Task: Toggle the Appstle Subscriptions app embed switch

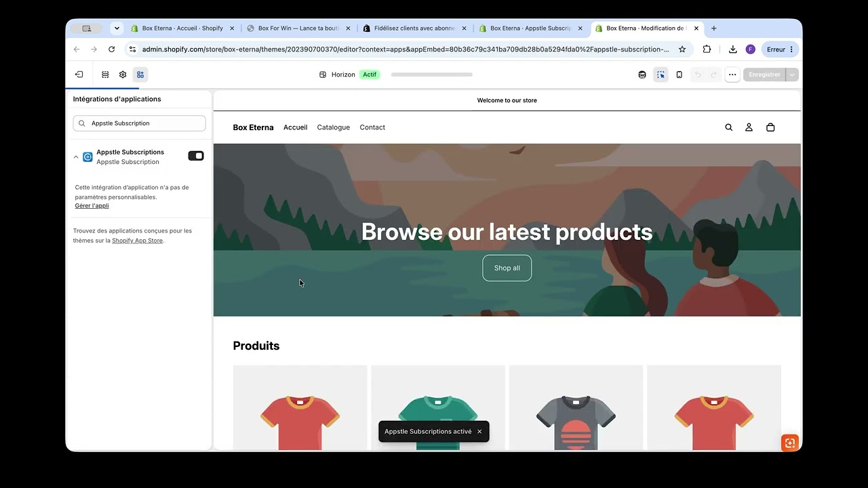Action: pyautogui.click(x=196, y=156)
